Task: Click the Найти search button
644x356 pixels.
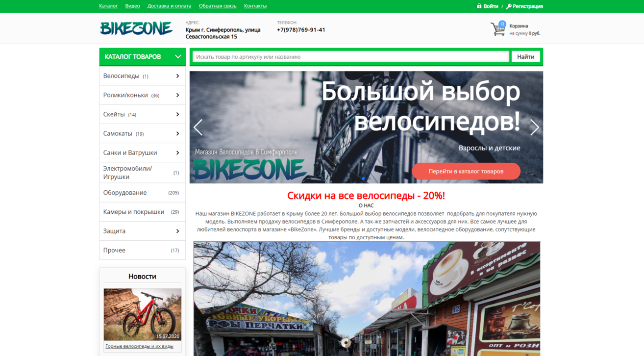Action: [x=525, y=57]
